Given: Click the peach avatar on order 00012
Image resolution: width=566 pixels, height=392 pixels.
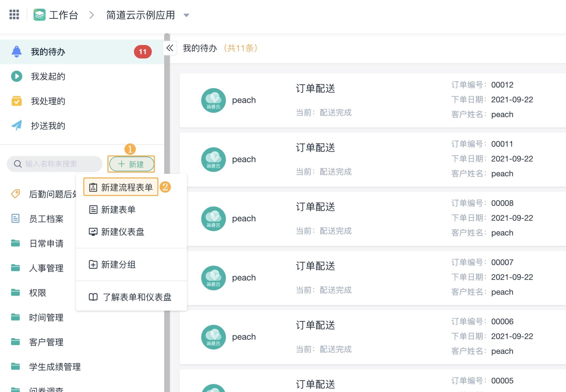Looking at the screenshot, I should 213,100.
